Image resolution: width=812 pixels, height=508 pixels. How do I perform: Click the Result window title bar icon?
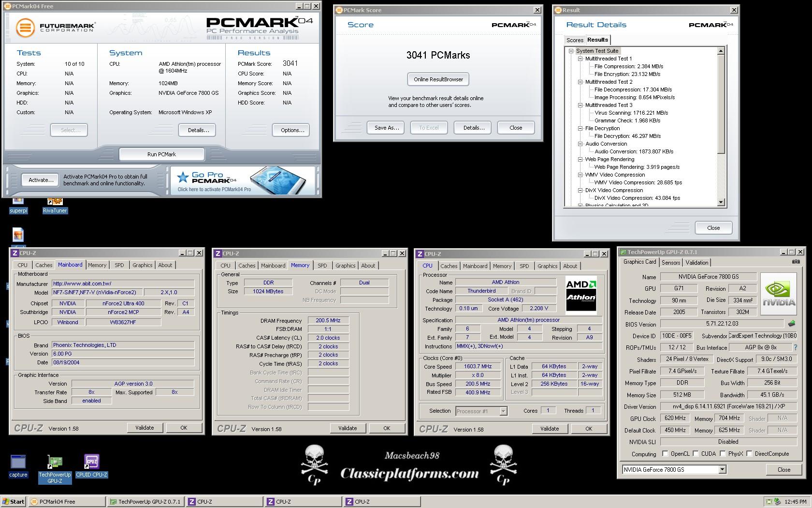coord(558,10)
